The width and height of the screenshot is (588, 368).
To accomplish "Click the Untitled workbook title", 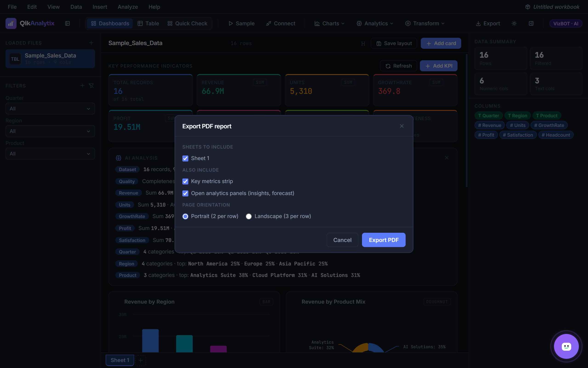I will (x=556, y=7).
